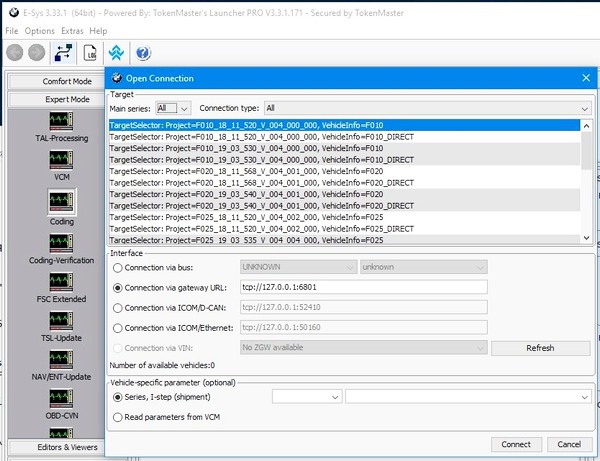Click the Connect button
Image resolution: width=600 pixels, height=461 pixels.
516,443
